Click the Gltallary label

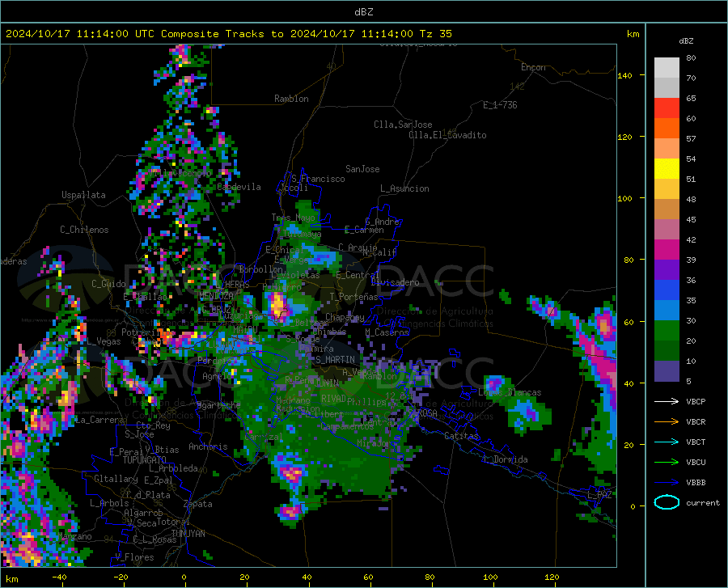tap(116, 479)
